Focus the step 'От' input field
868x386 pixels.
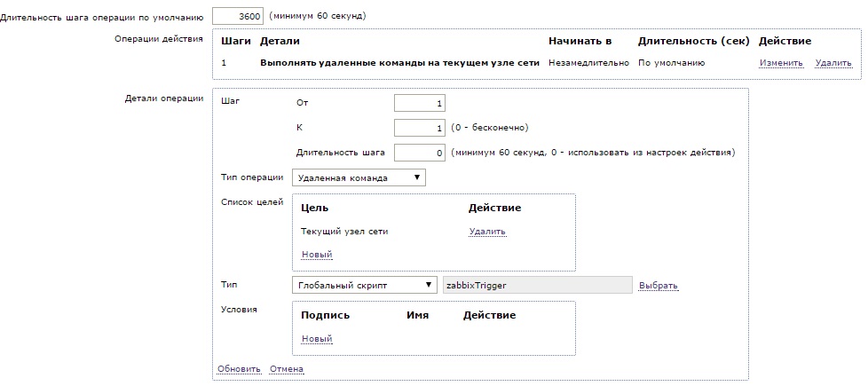point(419,103)
